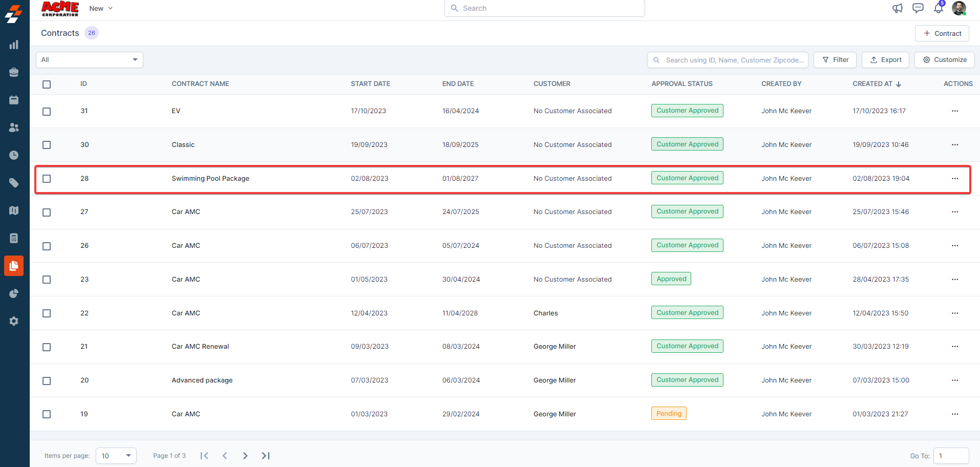Open the settings gear in sidebar

[14, 321]
